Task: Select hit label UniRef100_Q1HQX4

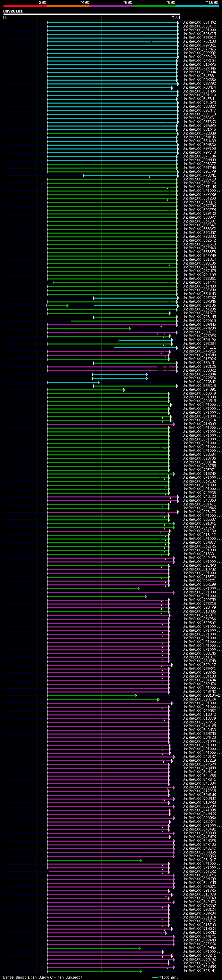Action: coord(199,929)
